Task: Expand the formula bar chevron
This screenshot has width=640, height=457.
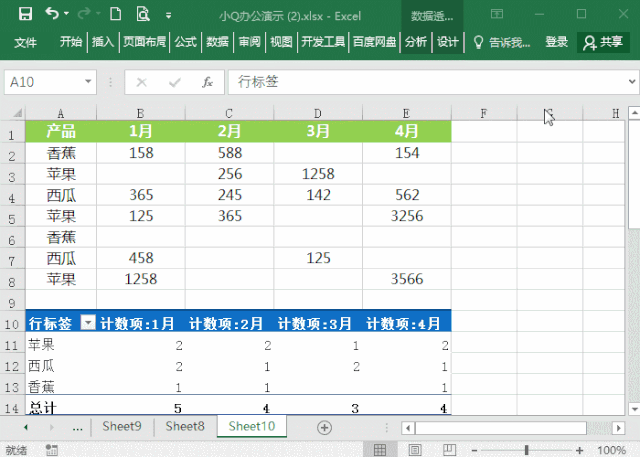Action: click(632, 82)
